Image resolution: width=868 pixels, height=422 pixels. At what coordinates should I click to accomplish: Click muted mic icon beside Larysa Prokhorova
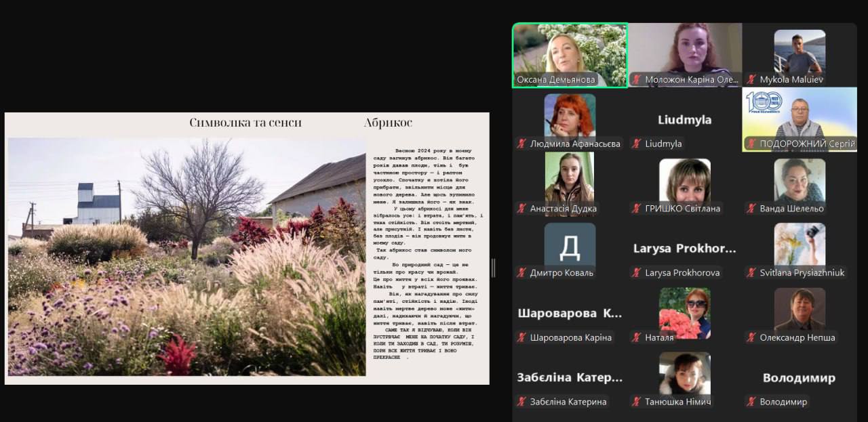tap(637, 273)
